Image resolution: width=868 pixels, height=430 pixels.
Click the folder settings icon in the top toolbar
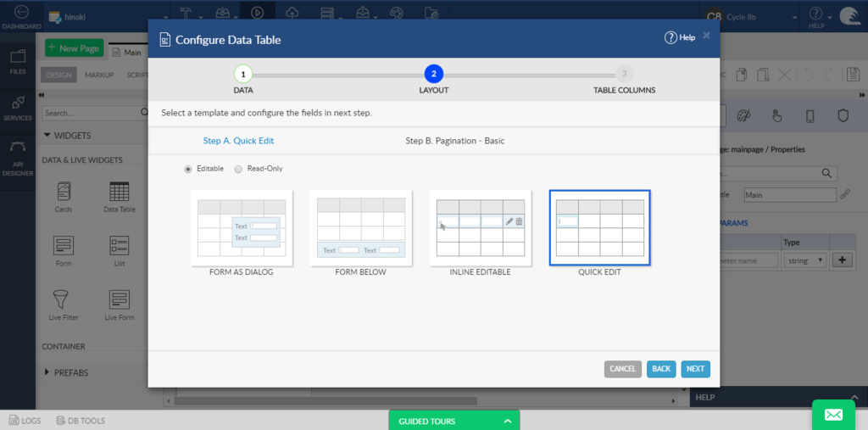coord(431,13)
